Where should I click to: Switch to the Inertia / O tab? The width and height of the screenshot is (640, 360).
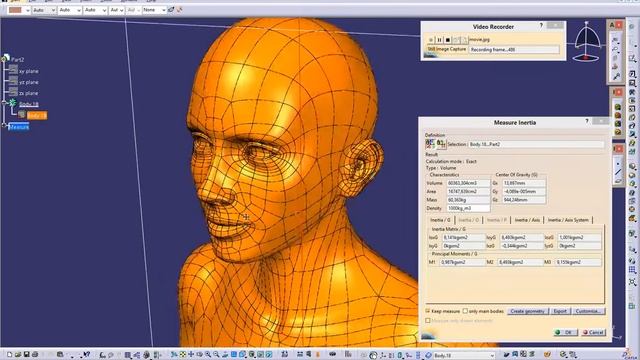[x=468, y=220]
